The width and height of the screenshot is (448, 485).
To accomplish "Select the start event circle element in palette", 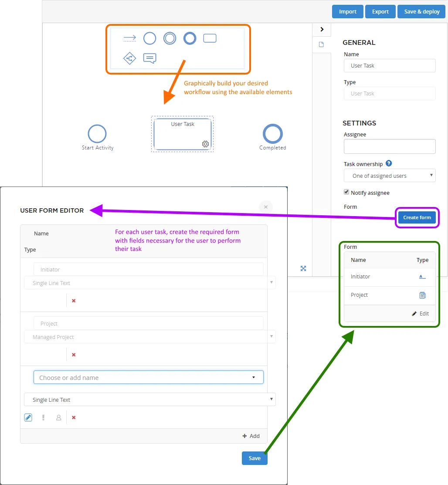I will (x=150, y=38).
